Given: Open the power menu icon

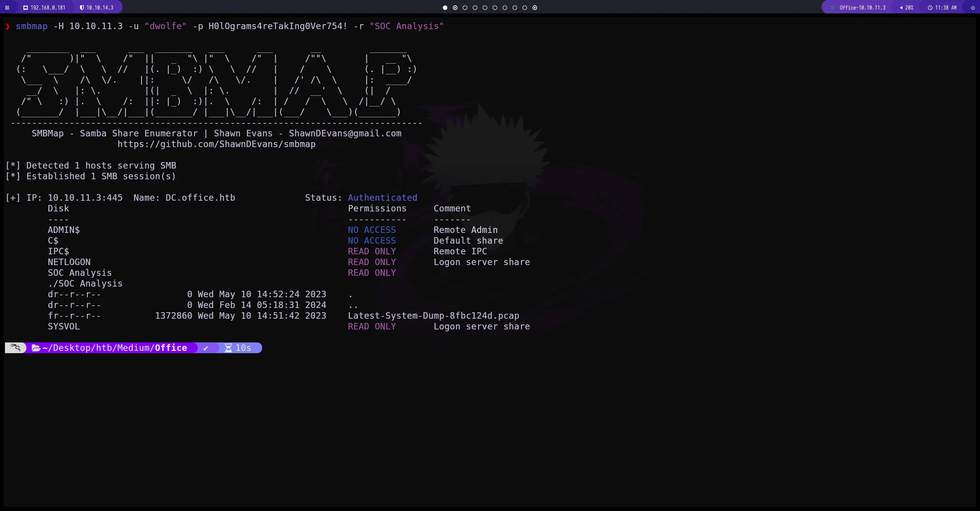Looking at the screenshot, I should pos(973,8).
